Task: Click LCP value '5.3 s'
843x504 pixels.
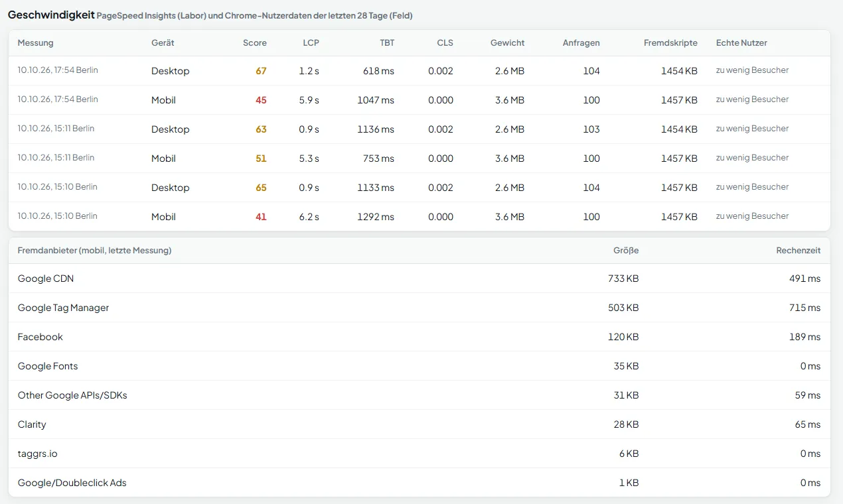Action: pyautogui.click(x=309, y=158)
